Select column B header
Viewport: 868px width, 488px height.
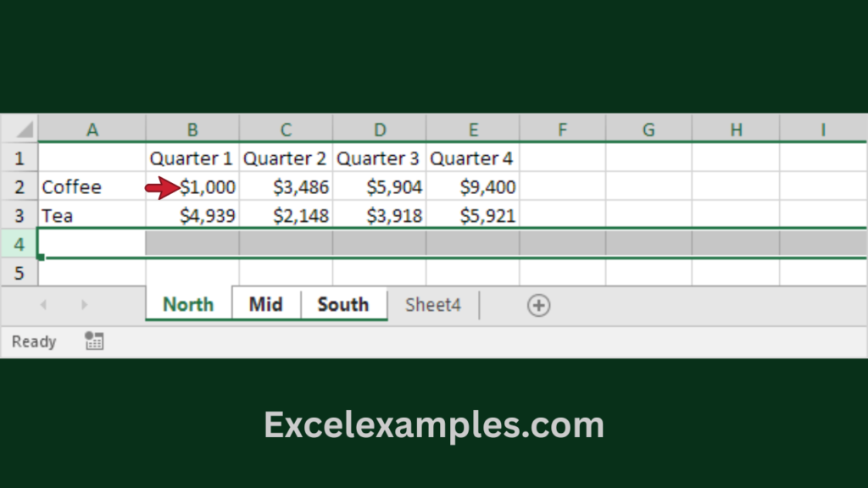click(192, 130)
